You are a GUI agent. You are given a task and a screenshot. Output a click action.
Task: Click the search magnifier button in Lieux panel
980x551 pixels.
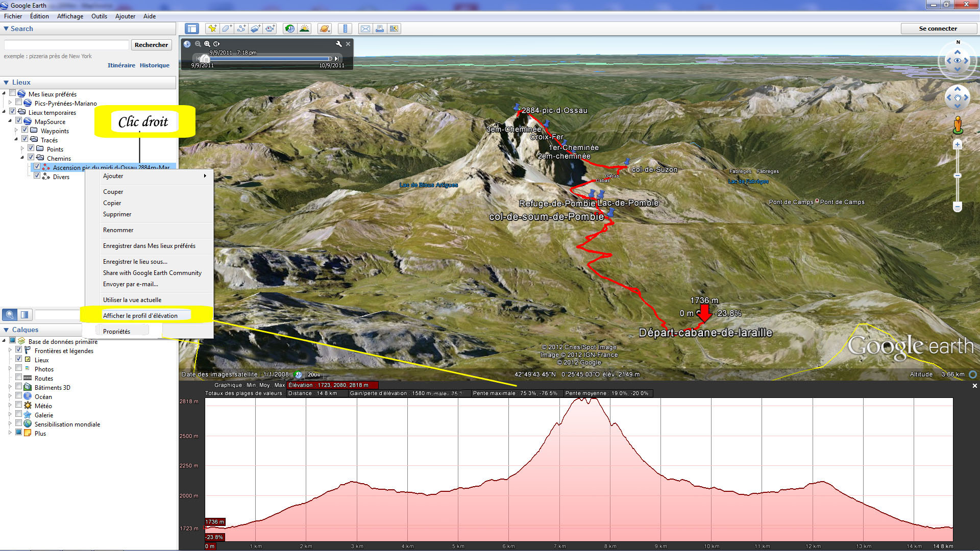coord(10,315)
